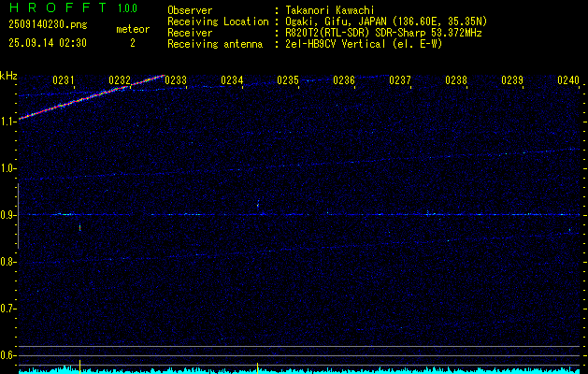Click the meteor count value 2

(133, 43)
